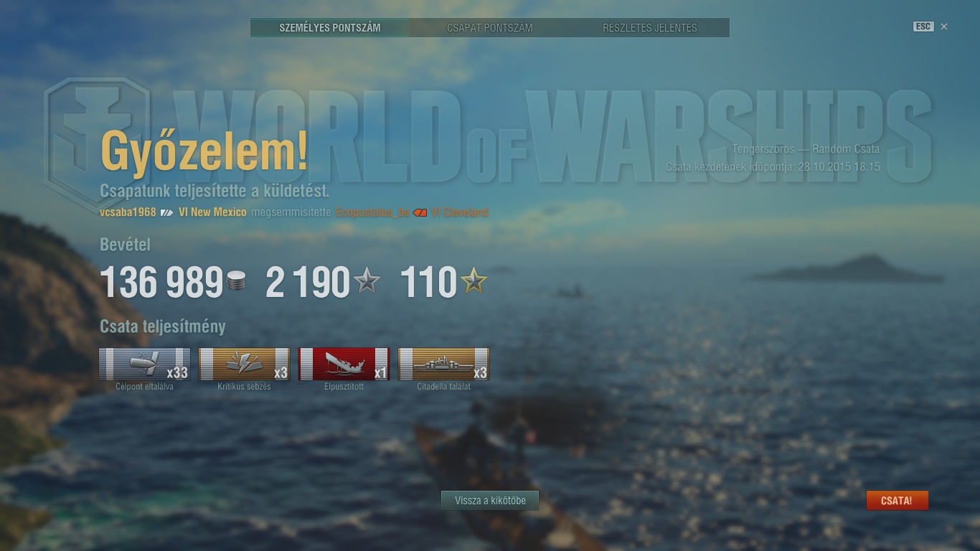Click the Célpont eltalálva ribbon icon
The height and width of the screenshot is (551, 980).
144,364
